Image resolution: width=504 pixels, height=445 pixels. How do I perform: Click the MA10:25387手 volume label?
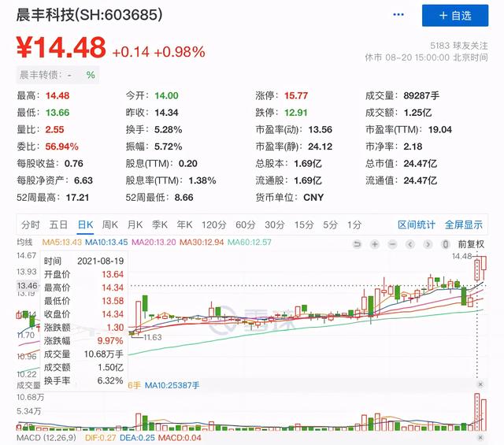point(172,385)
